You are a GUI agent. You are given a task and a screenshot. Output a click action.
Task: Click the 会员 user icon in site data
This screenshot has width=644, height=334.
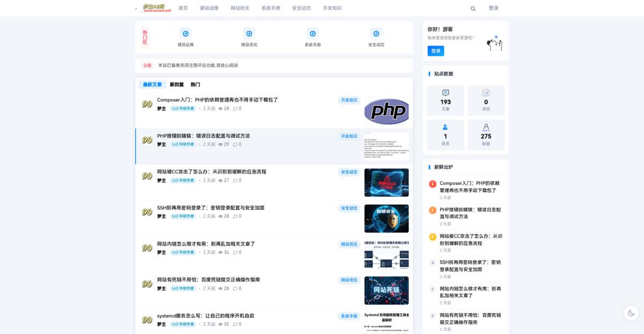445,127
